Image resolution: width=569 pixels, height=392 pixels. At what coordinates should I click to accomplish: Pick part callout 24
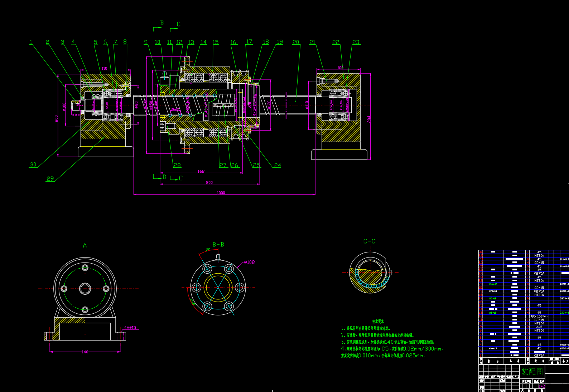click(278, 165)
